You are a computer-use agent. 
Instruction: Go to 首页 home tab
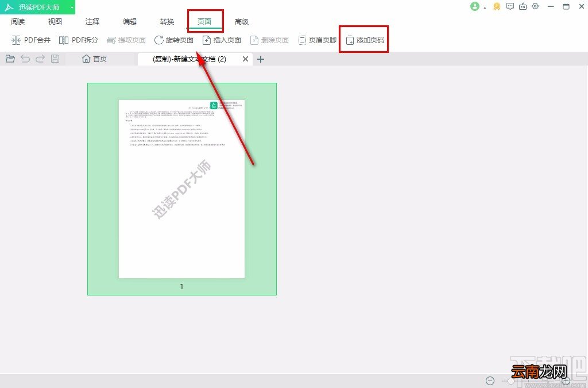(95, 59)
